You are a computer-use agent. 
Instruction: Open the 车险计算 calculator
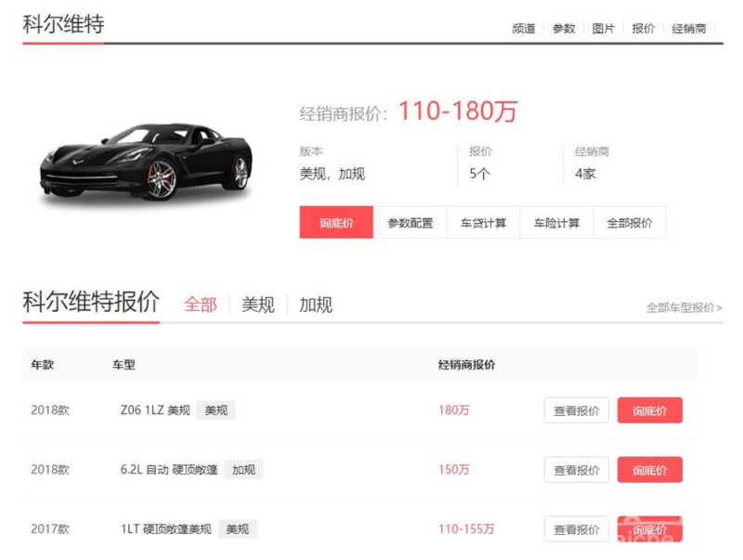[556, 223]
